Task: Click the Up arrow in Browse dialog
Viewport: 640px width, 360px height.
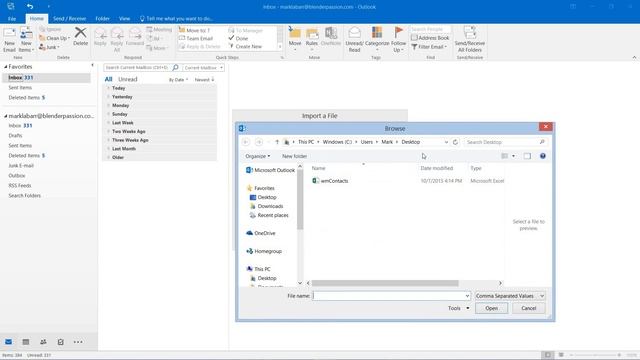Action: 277,142
